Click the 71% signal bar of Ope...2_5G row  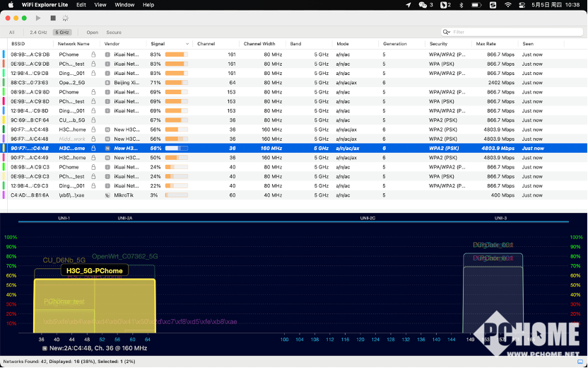177,83
